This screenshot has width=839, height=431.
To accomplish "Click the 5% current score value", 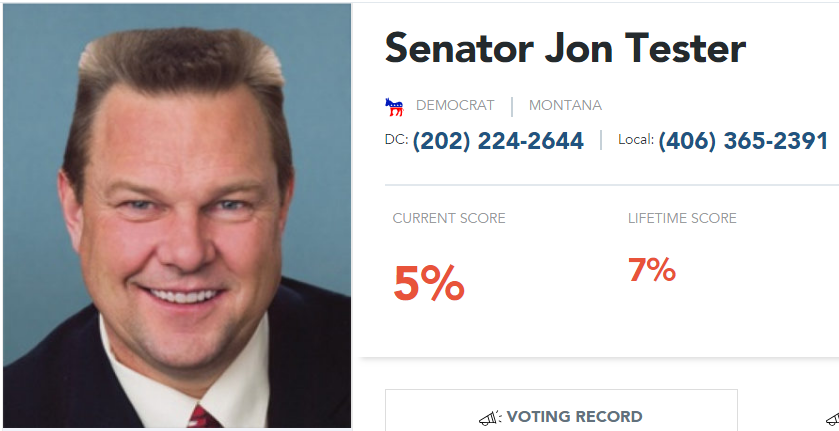I will [x=428, y=284].
